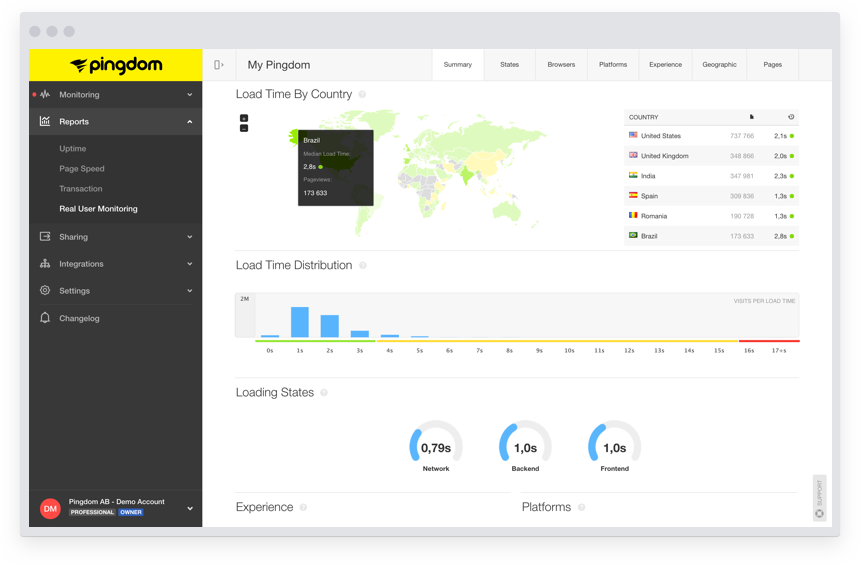Click the Pingdom AB - Demo Account name
This screenshot has height=564, width=860.
pos(116,501)
